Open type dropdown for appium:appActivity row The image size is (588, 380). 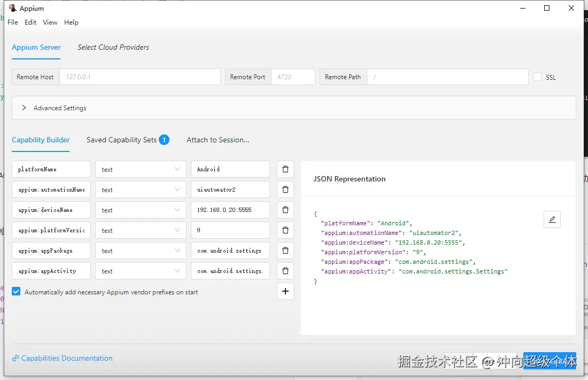[141, 270]
